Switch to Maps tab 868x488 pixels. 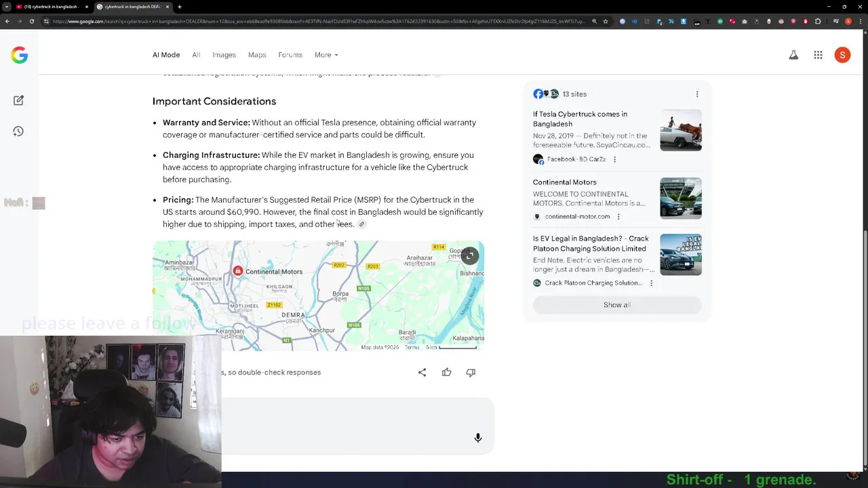[x=257, y=55]
